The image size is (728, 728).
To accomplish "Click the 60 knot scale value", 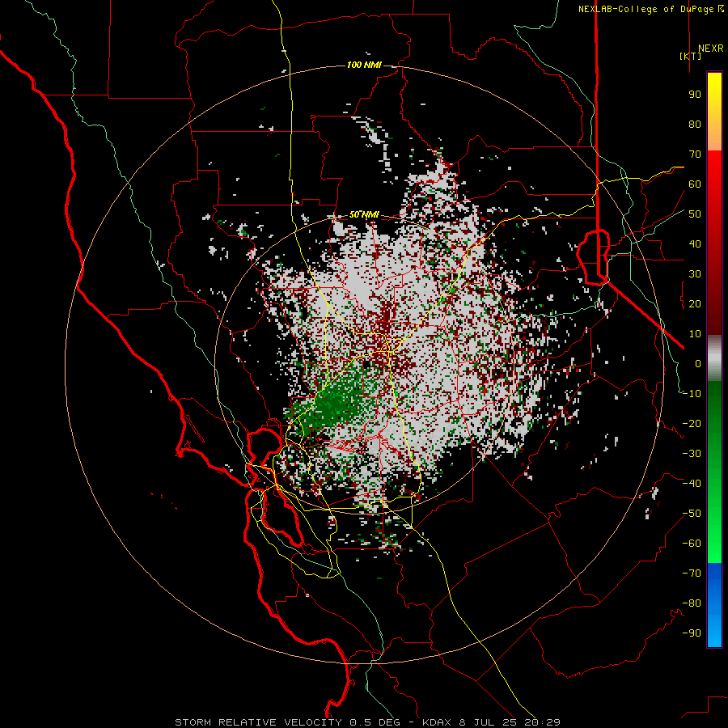I will [695, 184].
